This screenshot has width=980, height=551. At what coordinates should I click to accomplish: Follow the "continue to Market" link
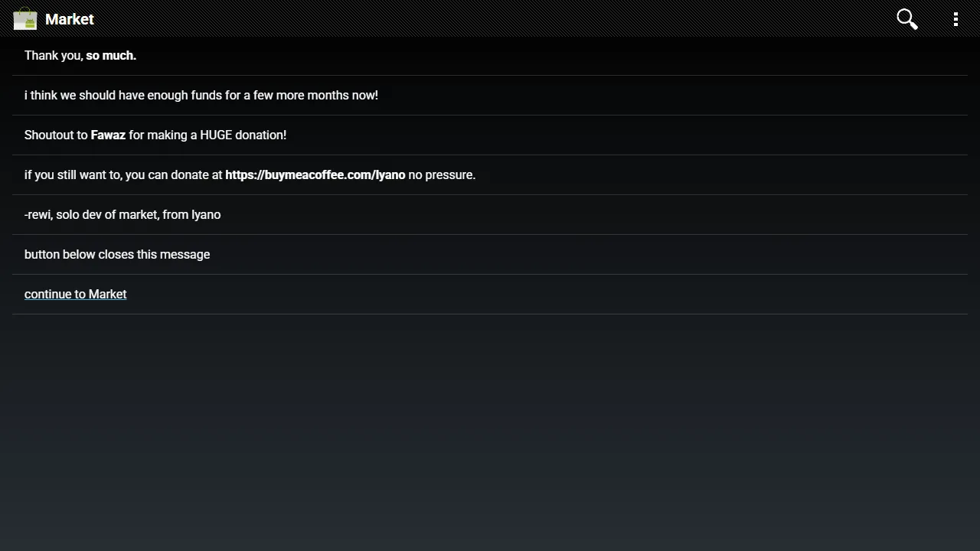coord(76,295)
